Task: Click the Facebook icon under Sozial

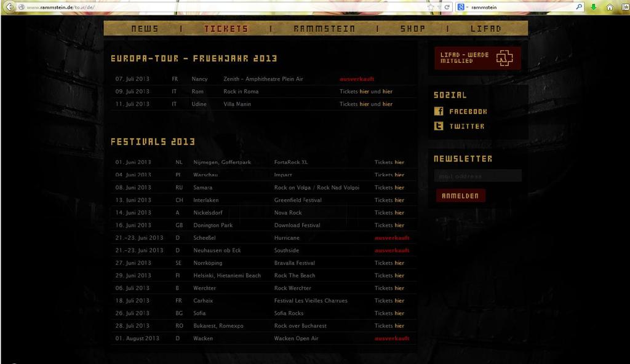Action: click(x=439, y=111)
